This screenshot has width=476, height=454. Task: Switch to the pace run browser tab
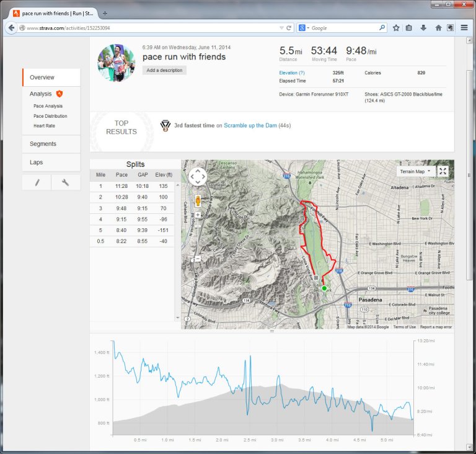(53, 14)
